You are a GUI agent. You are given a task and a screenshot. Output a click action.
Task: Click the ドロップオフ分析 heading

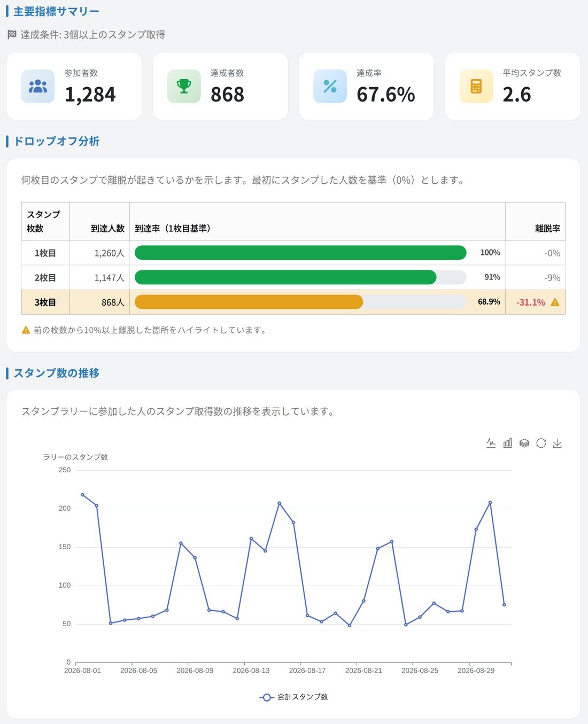57,141
